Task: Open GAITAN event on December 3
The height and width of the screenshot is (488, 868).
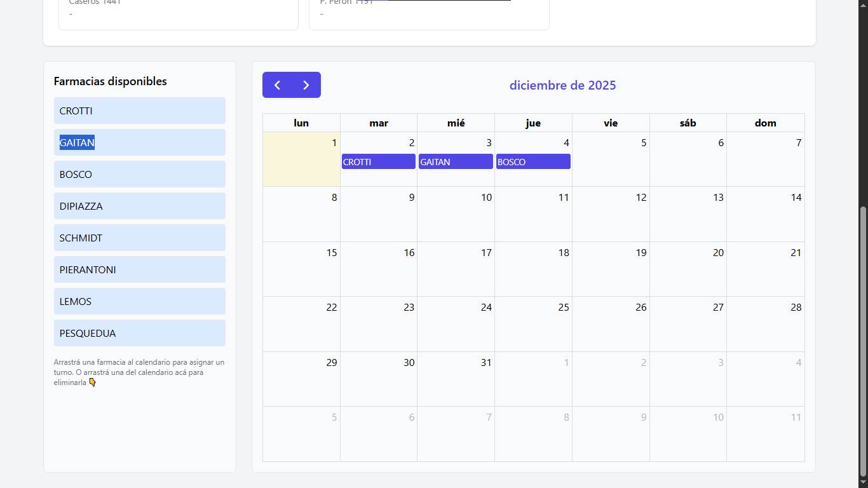Action: pos(456,162)
